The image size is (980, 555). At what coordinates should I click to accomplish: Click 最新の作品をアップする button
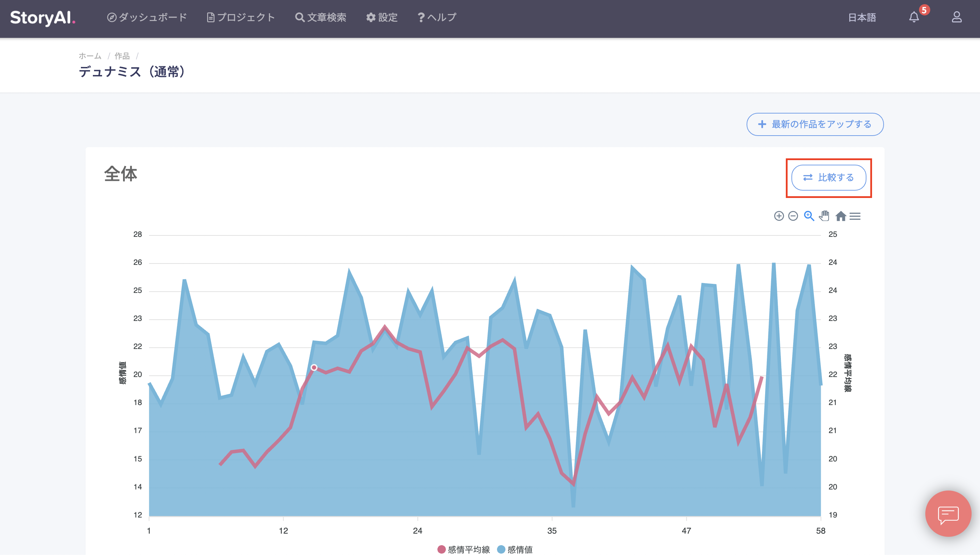815,124
